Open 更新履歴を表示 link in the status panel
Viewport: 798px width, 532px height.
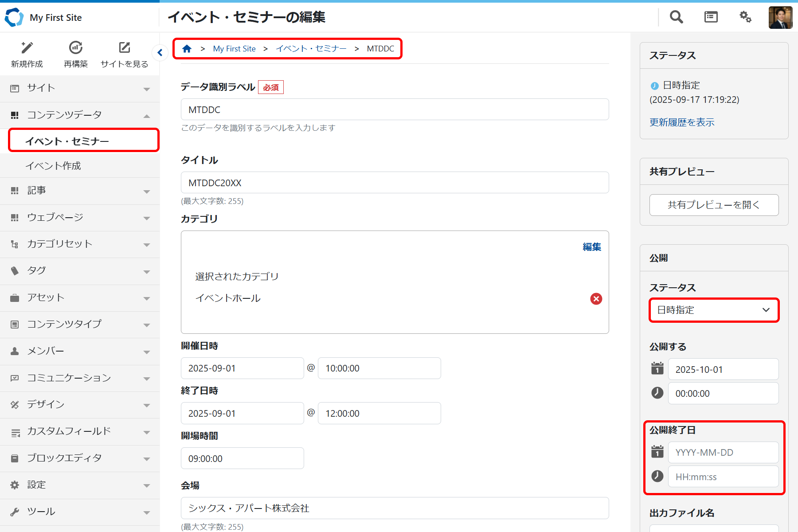tap(682, 122)
